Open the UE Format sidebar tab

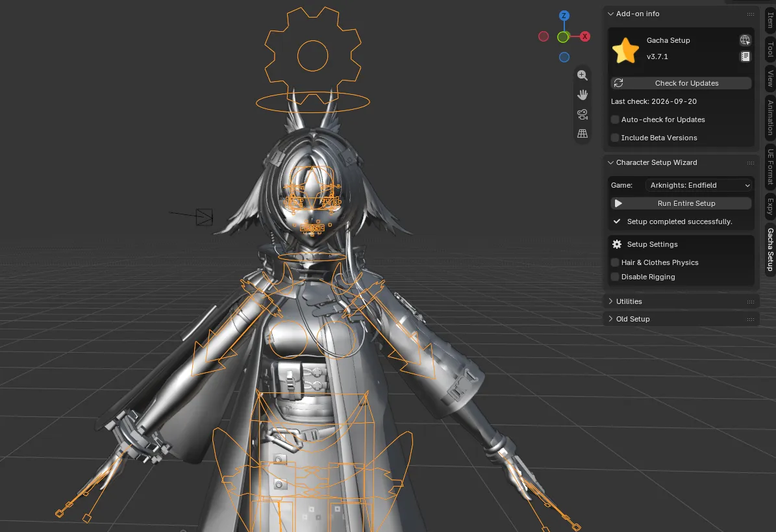[x=770, y=167]
